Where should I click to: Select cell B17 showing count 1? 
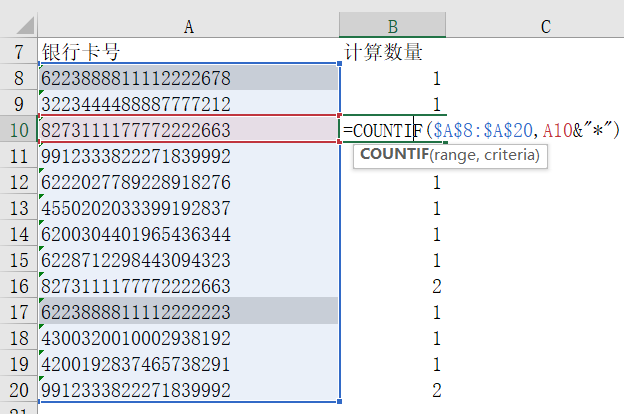click(x=392, y=311)
